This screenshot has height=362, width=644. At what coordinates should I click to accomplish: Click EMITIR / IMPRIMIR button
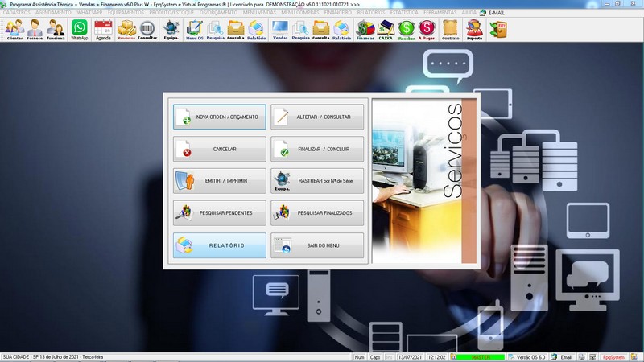pyautogui.click(x=219, y=181)
